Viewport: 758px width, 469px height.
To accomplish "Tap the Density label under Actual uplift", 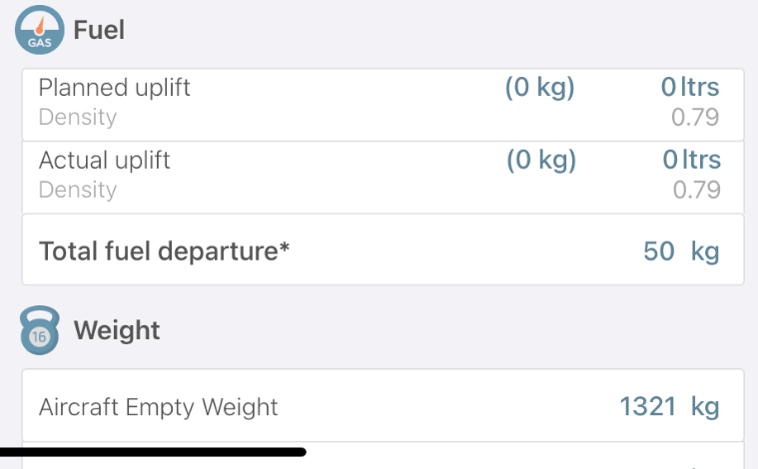I will tap(78, 190).
